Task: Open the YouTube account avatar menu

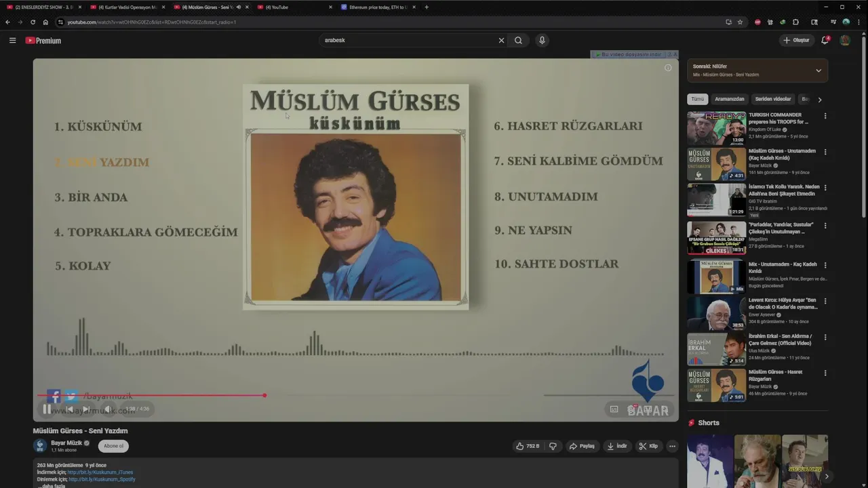Action: tap(845, 40)
